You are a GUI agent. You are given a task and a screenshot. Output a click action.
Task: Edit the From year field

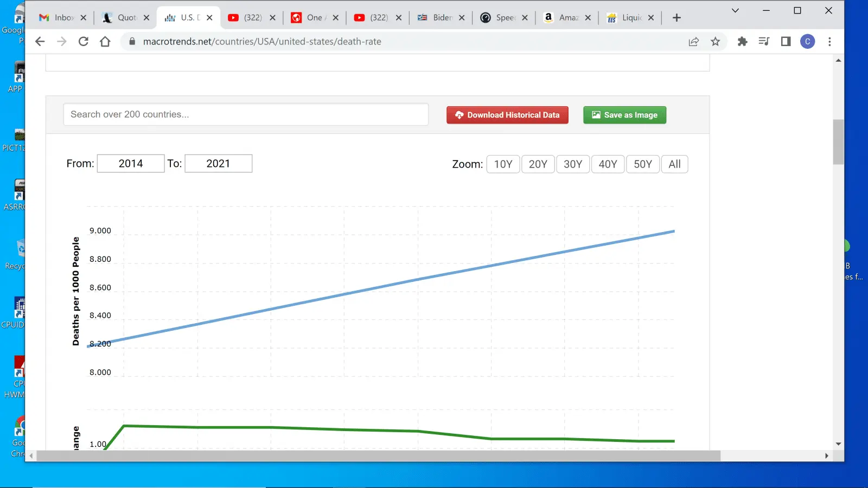tap(131, 164)
